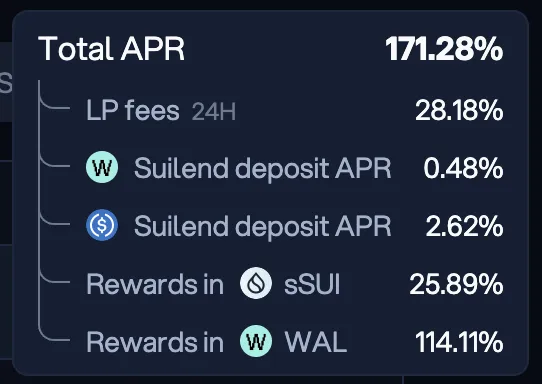Select the LP fees label
Image resolution: width=542 pixels, height=384 pixels.
point(133,110)
